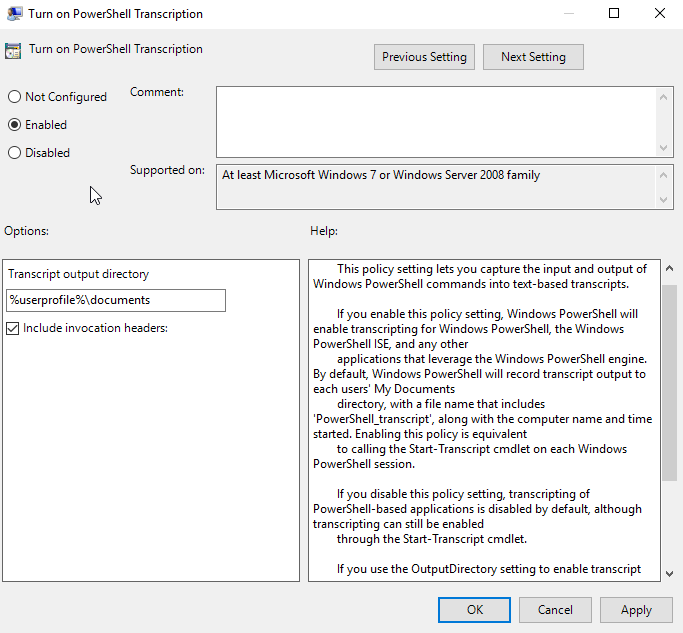
Task: Select the Not Configured radio button
Action: (x=14, y=97)
